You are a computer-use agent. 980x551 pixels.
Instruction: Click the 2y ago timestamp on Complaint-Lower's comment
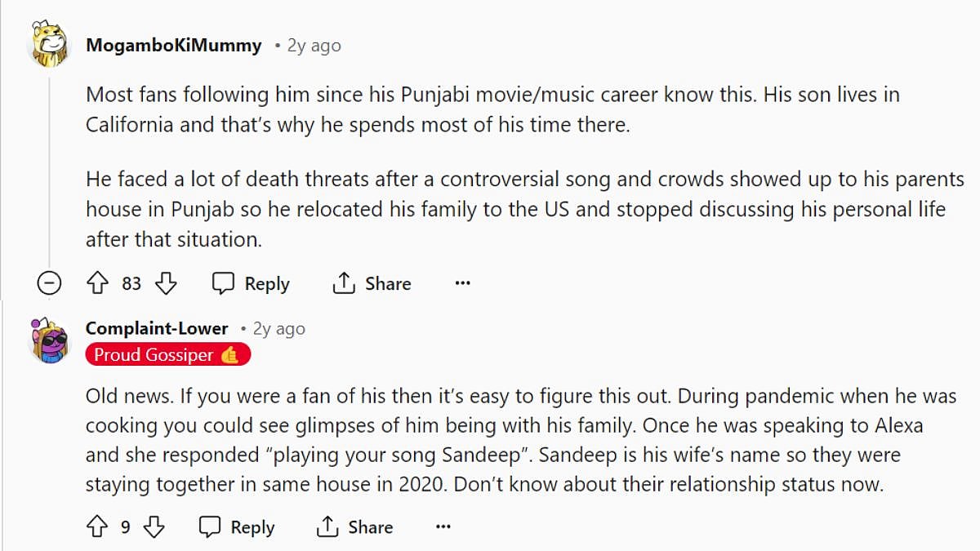[x=278, y=328]
